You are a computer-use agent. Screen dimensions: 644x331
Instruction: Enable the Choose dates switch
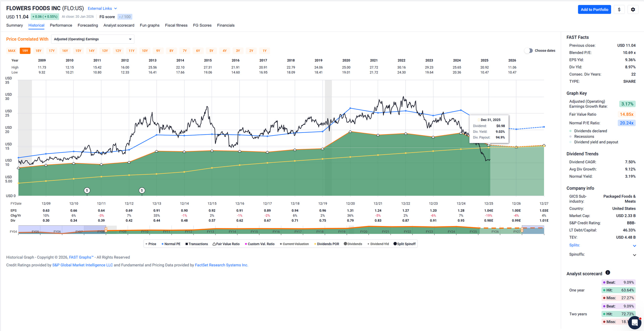[x=529, y=51]
